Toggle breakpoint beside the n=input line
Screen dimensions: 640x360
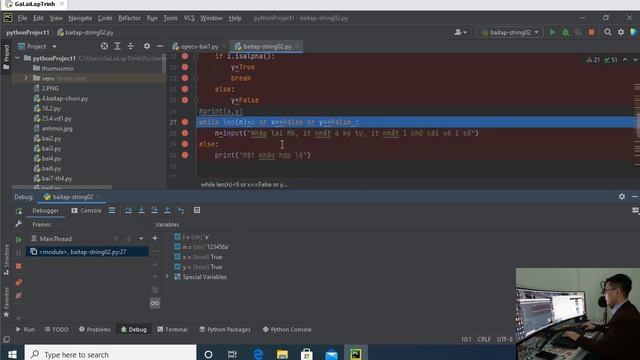point(185,133)
